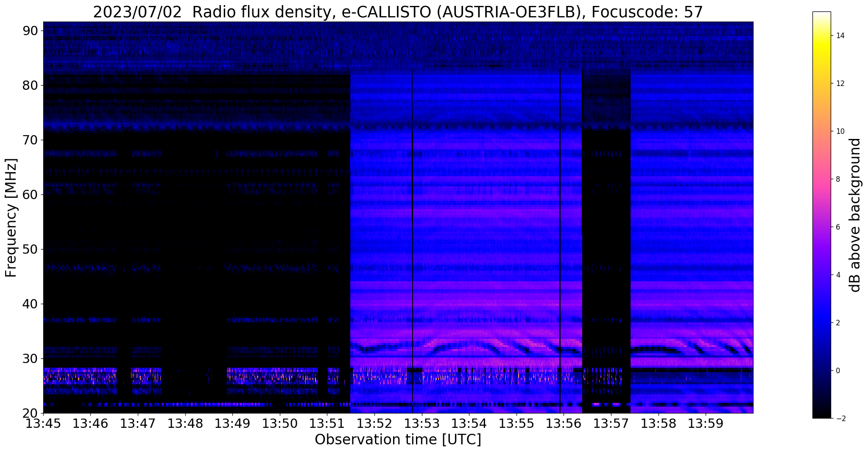
Task: Click the 13:54 time tick label
Action: click(469, 423)
